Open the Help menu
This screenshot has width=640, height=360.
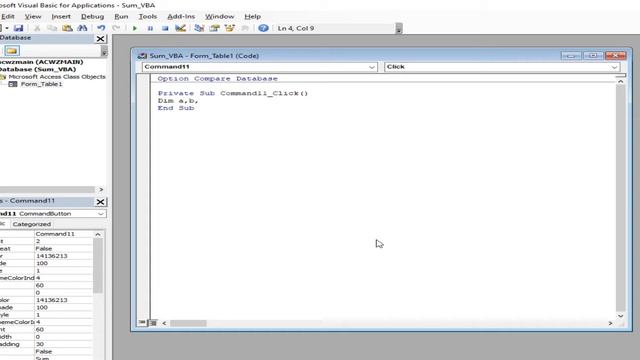click(252, 16)
